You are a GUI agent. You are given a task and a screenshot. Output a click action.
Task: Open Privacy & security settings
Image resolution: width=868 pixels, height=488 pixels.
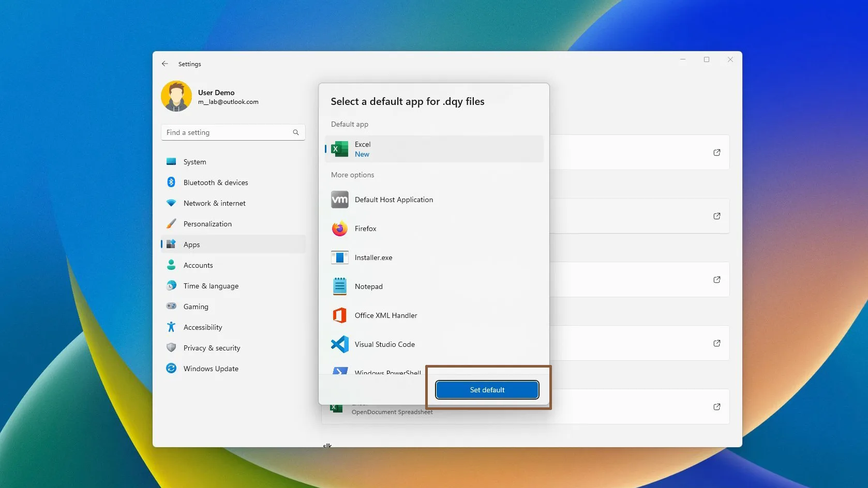233,348
